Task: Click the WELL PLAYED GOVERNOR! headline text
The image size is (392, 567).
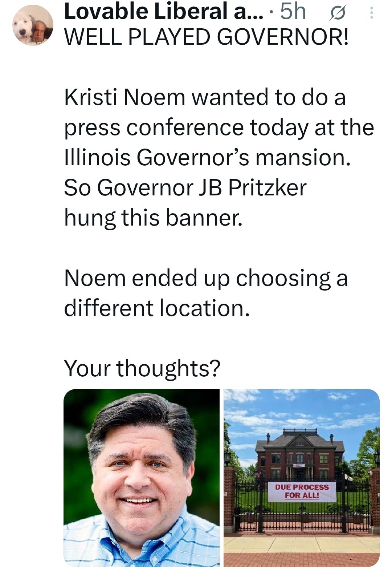Action: (x=206, y=36)
